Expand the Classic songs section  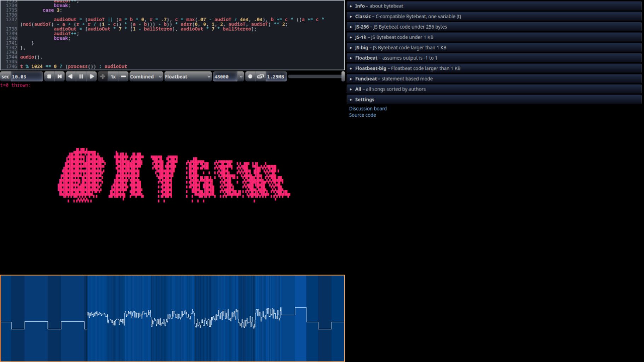pos(408,16)
